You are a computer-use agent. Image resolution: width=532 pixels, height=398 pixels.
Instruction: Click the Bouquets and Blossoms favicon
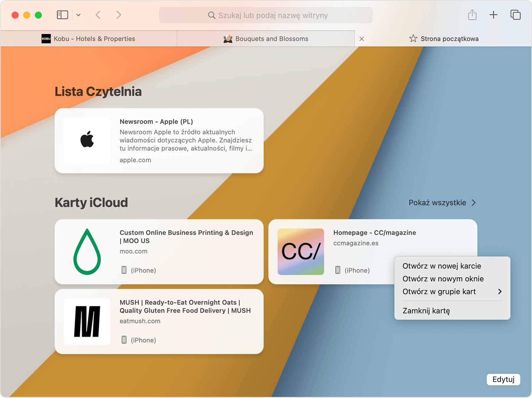point(228,39)
